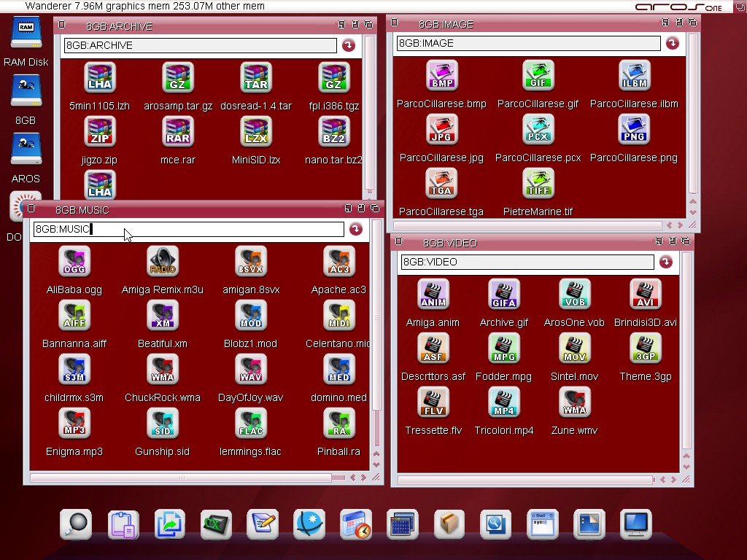This screenshot has width=747, height=560.
Task: Select the PietreMarine.tif file icon
Action: 538,184
